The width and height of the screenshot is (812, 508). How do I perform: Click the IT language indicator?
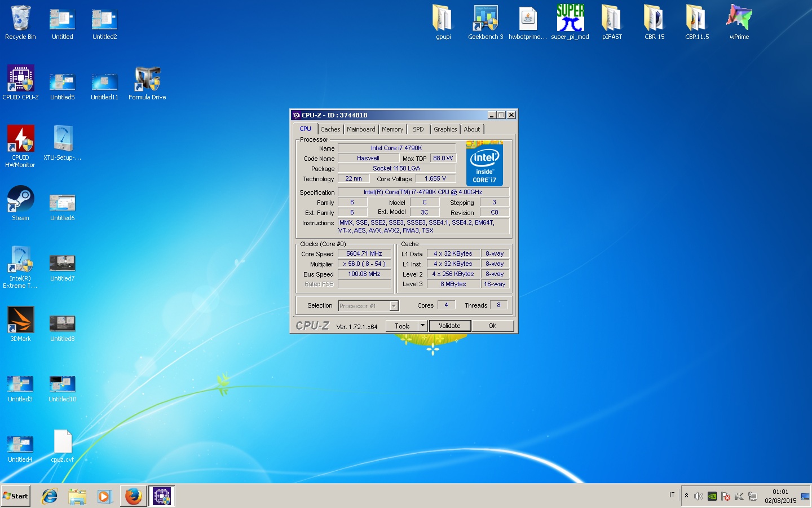point(672,495)
